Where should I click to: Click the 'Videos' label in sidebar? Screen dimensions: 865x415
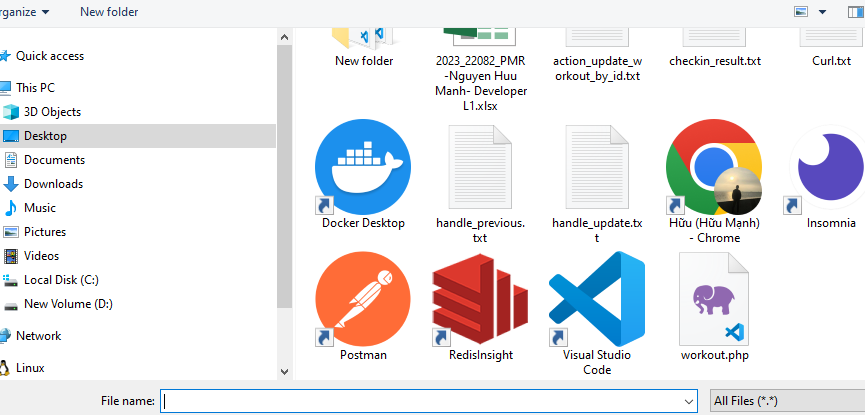(x=41, y=256)
